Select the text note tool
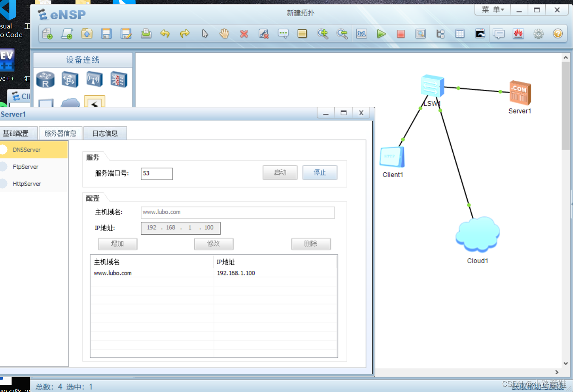 pos(283,34)
